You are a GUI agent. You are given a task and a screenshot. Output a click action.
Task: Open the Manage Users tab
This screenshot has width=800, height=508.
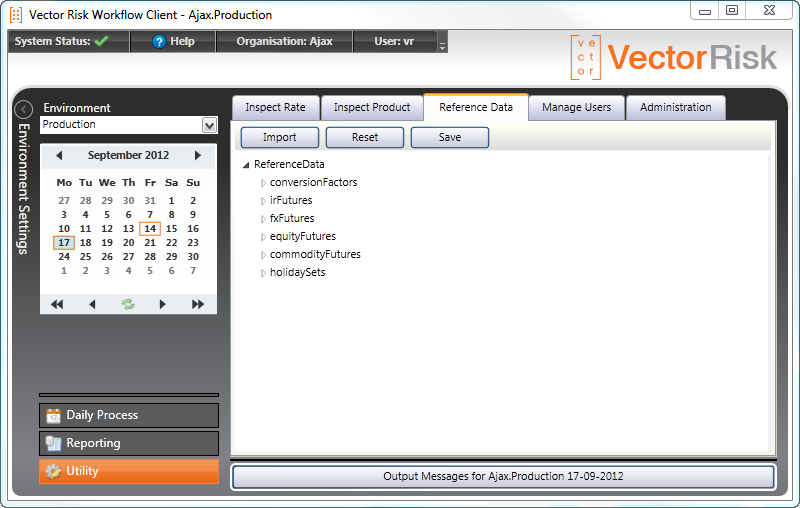coord(577,108)
